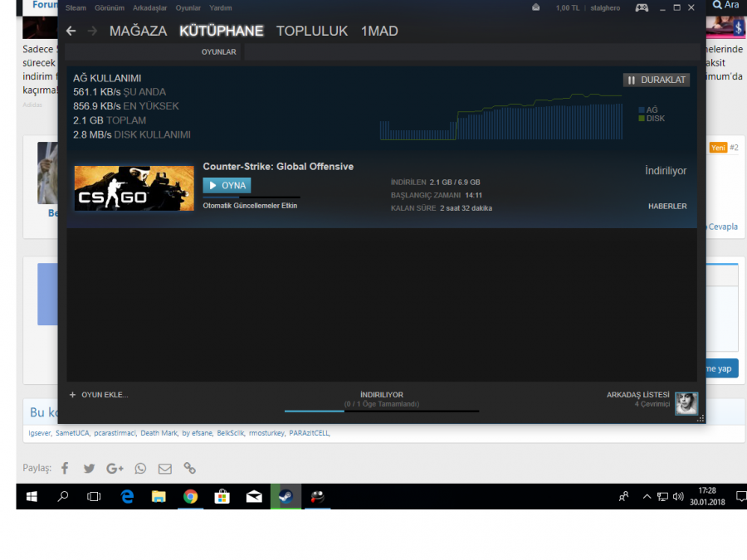Click the Ağ blue legend swatch
Screen dimensions: 747x560
[x=642, y=110]
